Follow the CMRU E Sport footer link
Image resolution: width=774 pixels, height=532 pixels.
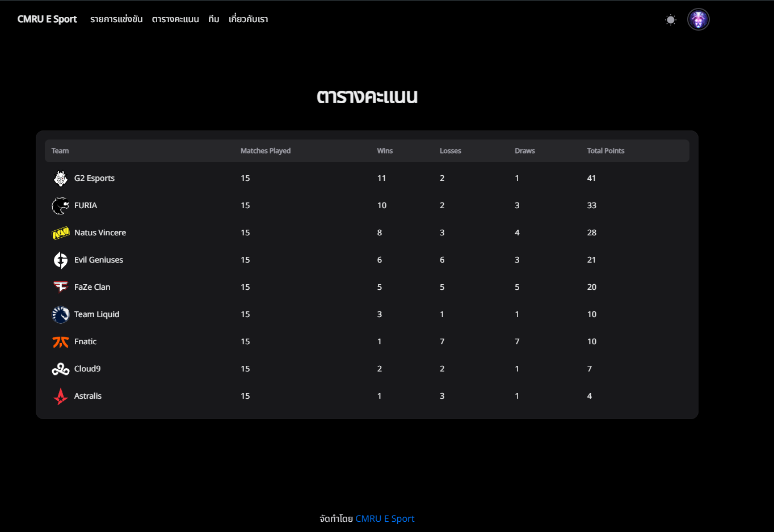click(x=385, y=518)
